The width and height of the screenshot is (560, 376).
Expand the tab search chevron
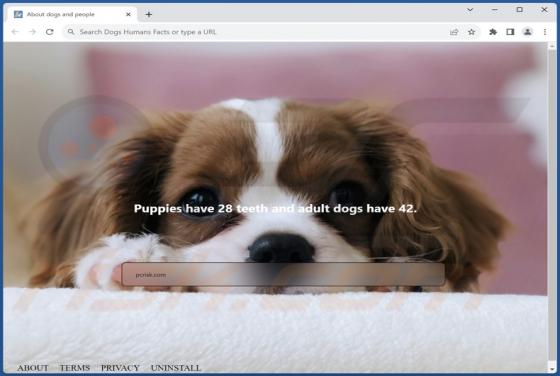[470, 10]
